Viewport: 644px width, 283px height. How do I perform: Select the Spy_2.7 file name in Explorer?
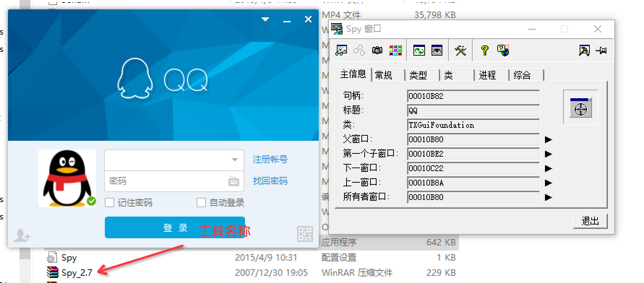coord(77,273)
